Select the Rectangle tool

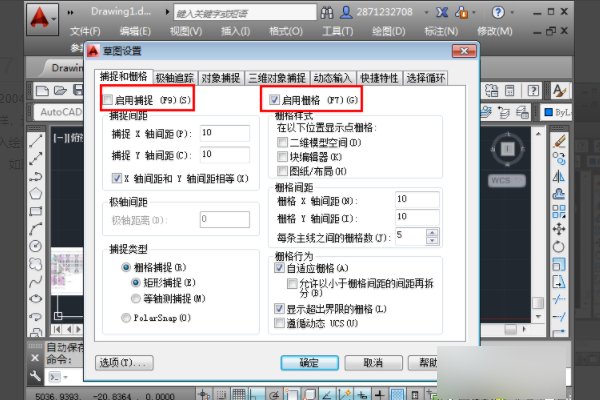36,211
